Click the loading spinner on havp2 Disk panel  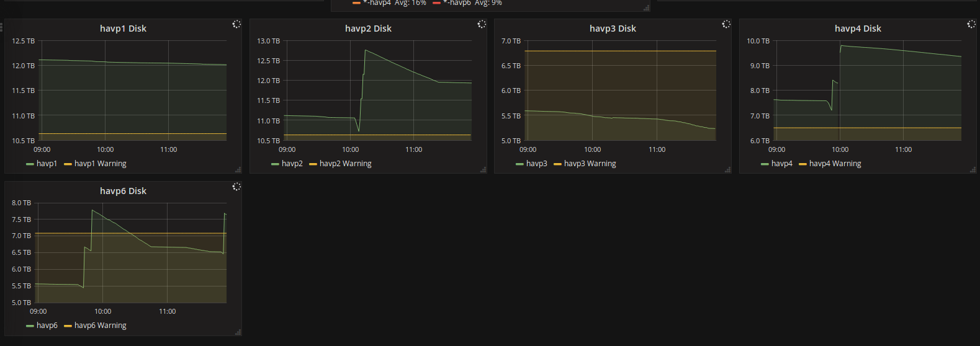482,24
